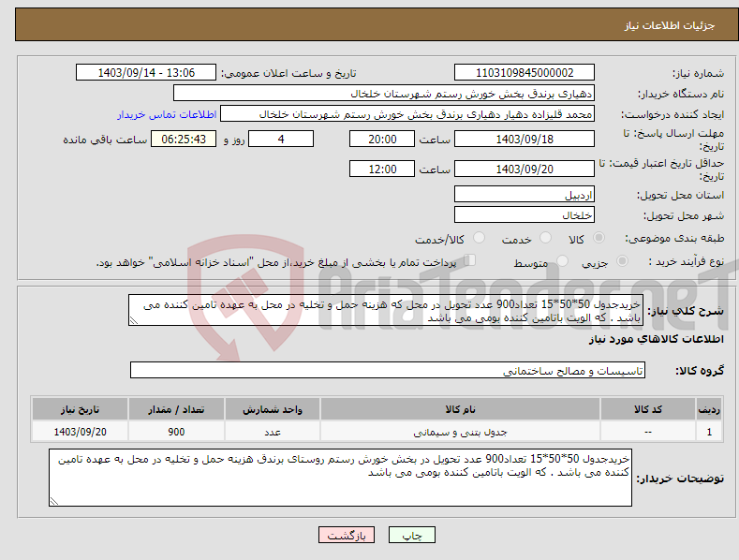Click the جدول بتنی و سیمانی cell
The height and width of the screenshot is (560, 739).
pos(460,432)
